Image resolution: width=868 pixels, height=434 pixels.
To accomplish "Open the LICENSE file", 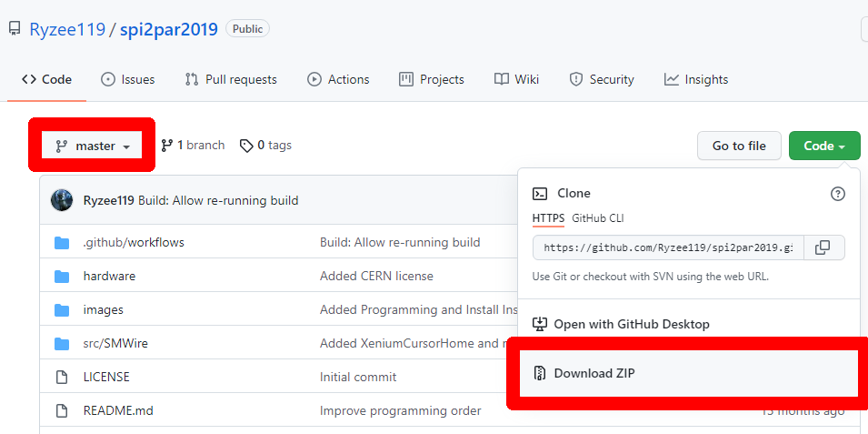I will (106, 378).
